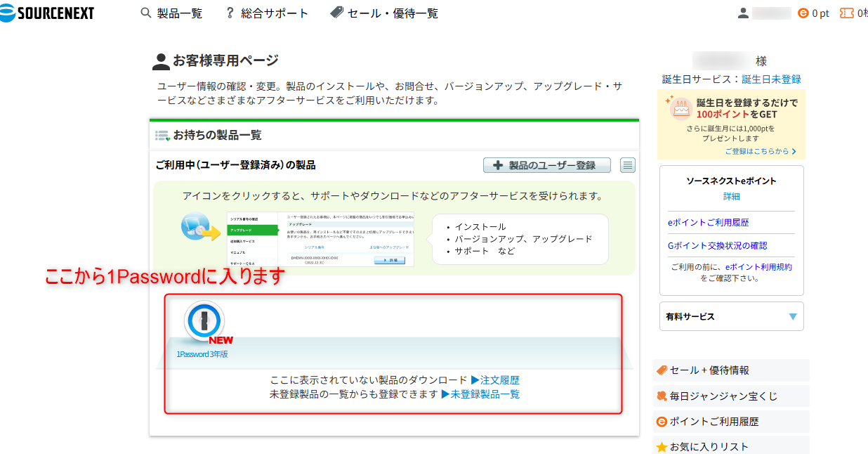Open Gポイント交換状況の確認 link
This screenshot has height=454, width=868.
pyautogui.click(x=718, y=245)
